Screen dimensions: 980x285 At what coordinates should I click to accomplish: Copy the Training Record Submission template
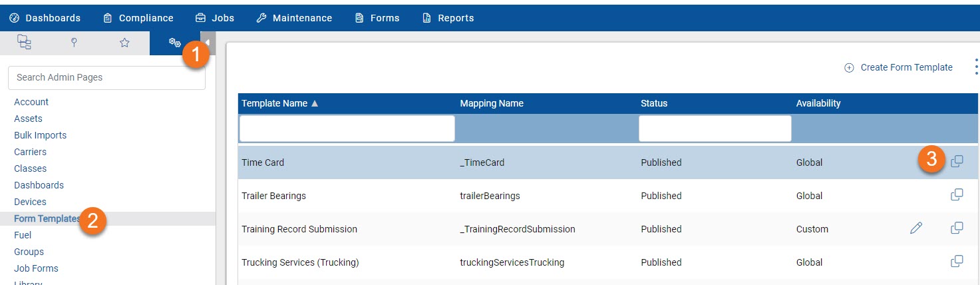pyautogui.click(x=957, y=228)
